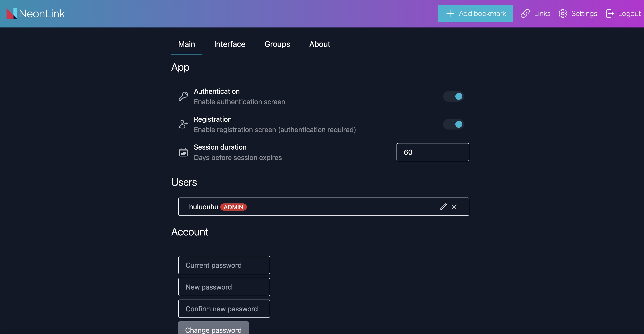Click the Session duration label

pyautogui.click(x=220, y=147)
